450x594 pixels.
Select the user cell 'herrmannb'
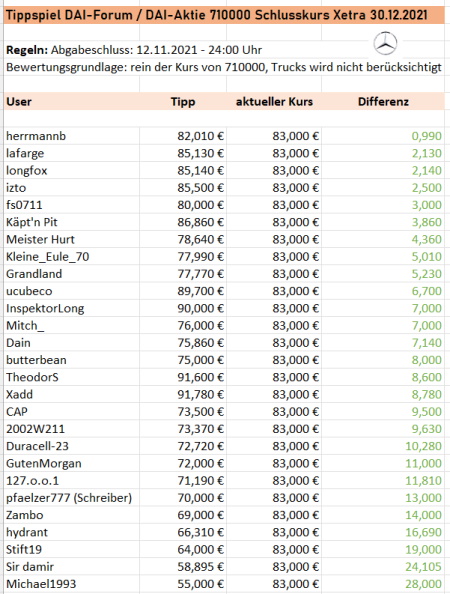click(x=36, y=136)
